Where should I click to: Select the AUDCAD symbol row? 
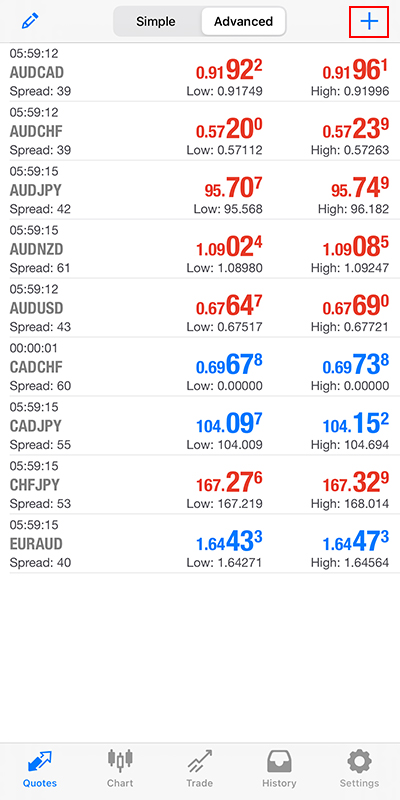[x=199, y=72]
